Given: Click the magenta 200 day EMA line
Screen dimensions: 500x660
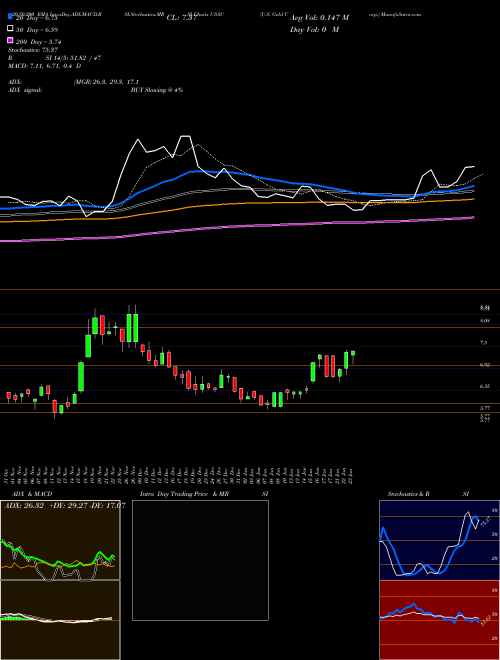Looking at the screenshot, I should point(236,227).
